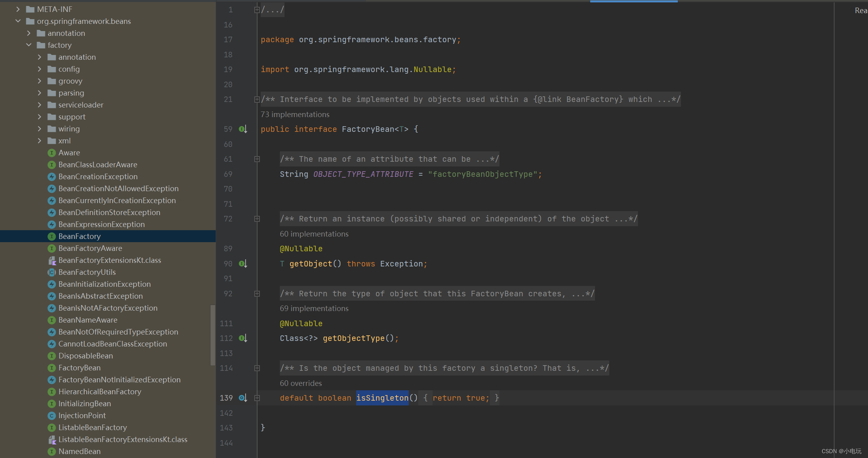
Task: Click the BeanIsAbstractException exception icon
Action: (x=52, y=296)
